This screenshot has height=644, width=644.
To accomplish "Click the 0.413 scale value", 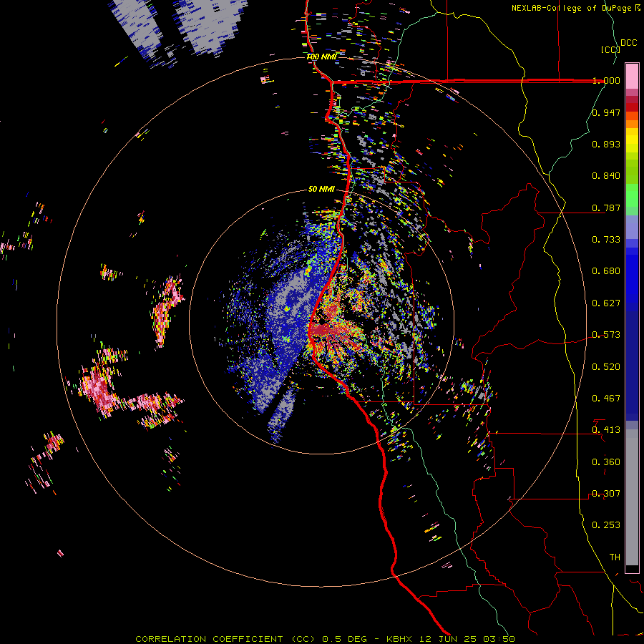I will (606, 430).
